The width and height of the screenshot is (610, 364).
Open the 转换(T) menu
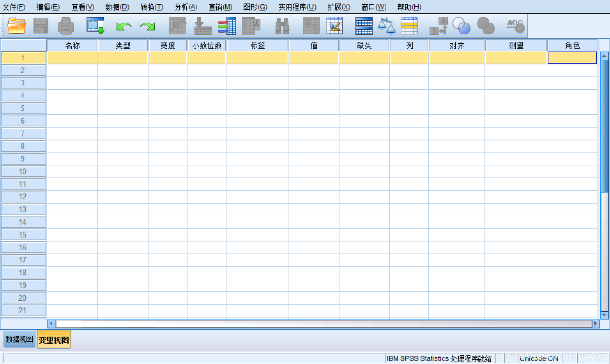(152, 7)
